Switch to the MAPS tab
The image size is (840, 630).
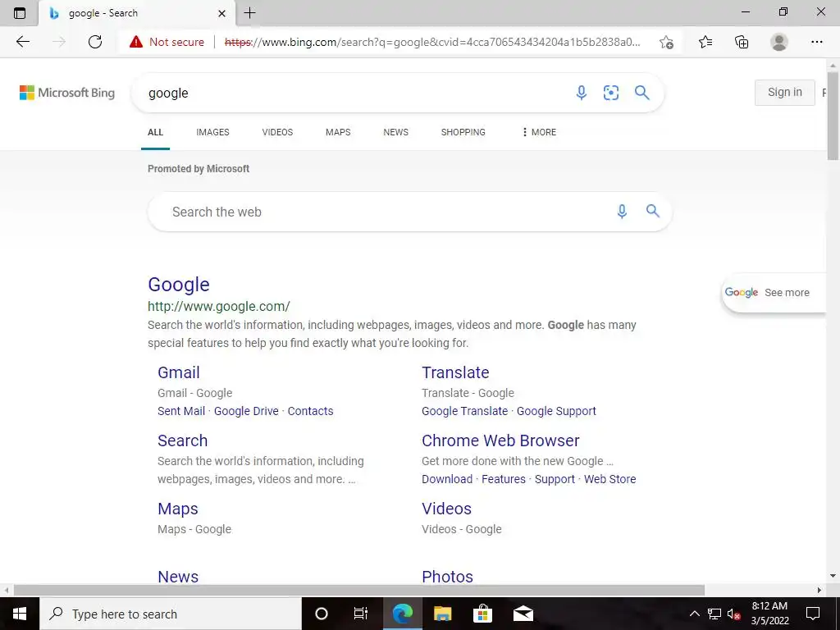[x=338, y=132]
